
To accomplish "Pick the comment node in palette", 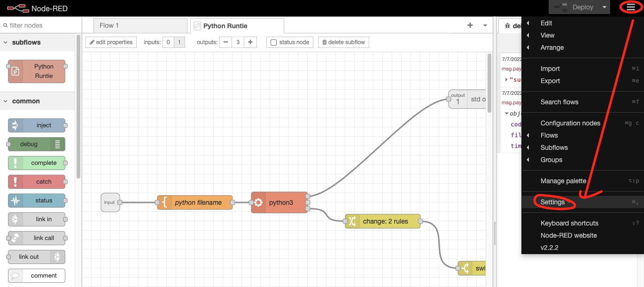I will 37,276.
